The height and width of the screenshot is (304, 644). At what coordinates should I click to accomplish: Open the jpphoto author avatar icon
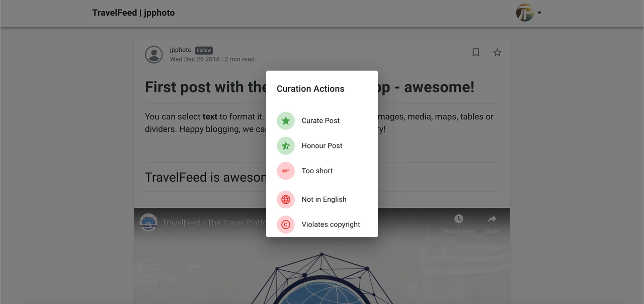point(154,54)
